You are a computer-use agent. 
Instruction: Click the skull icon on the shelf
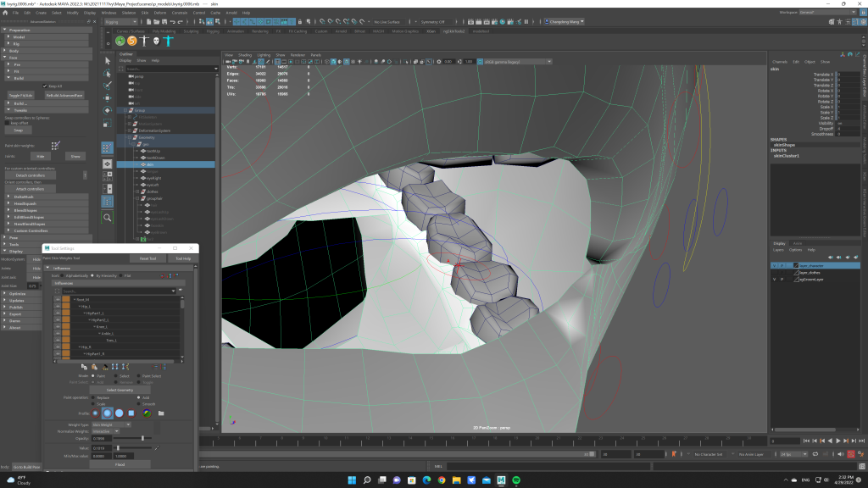tap(157, 41)
